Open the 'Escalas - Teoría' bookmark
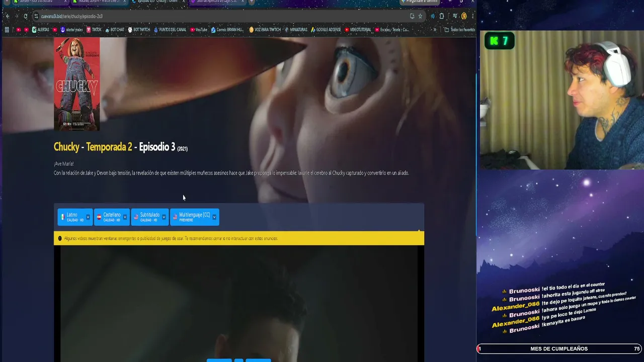 tap(392, 30)
